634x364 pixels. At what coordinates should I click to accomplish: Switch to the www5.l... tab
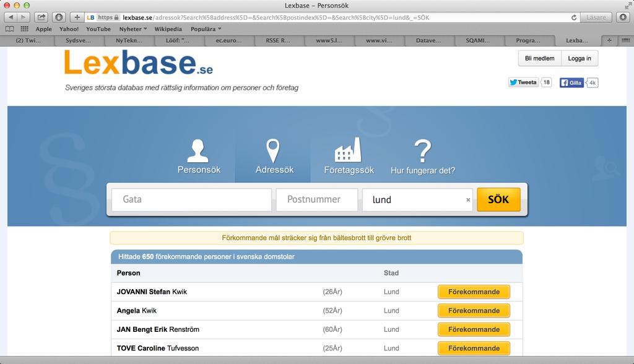point(329,40)
